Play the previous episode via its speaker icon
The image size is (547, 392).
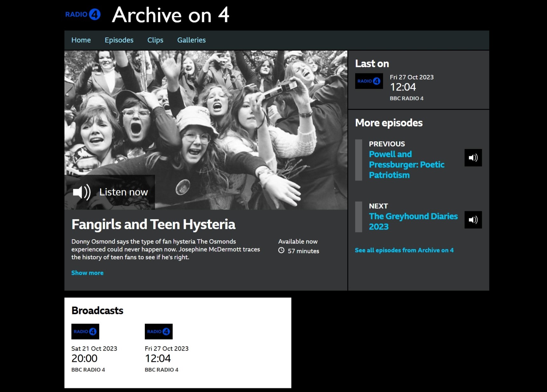point(473,158)
